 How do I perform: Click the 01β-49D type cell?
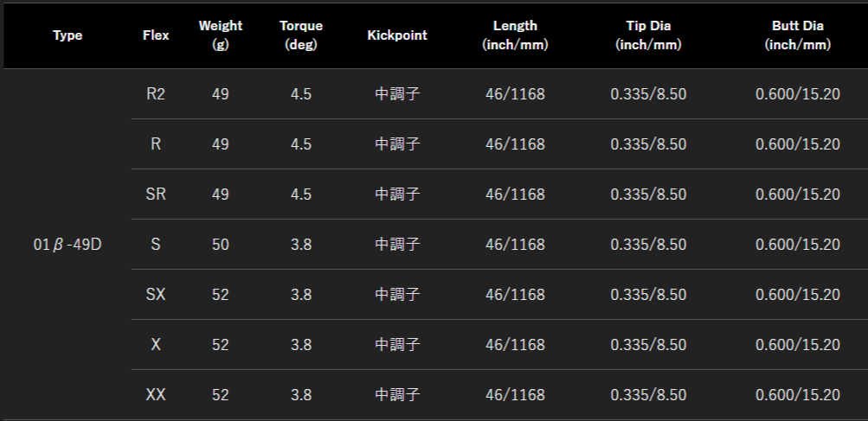(68, 245)
